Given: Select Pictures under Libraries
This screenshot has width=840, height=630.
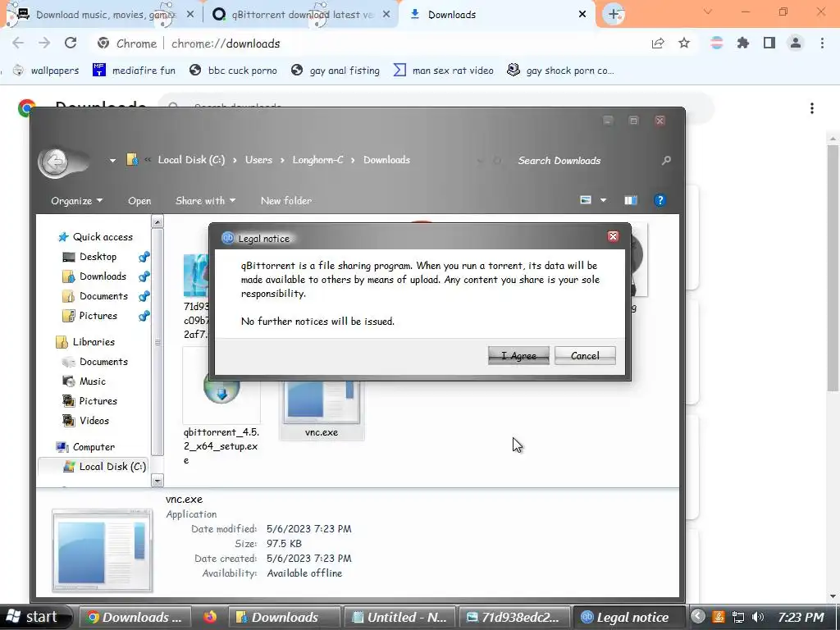Looking at the screenshot, I should [90, 400].
